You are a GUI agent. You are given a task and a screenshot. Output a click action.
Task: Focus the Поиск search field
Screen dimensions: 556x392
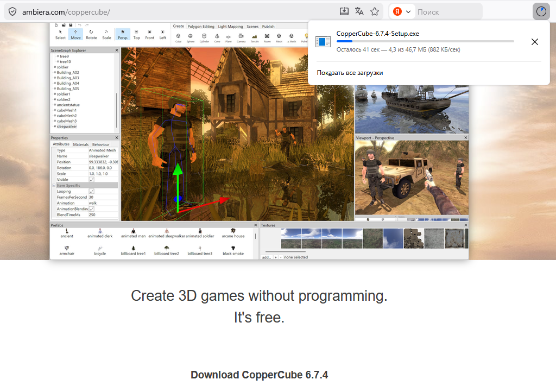point(448,12)
